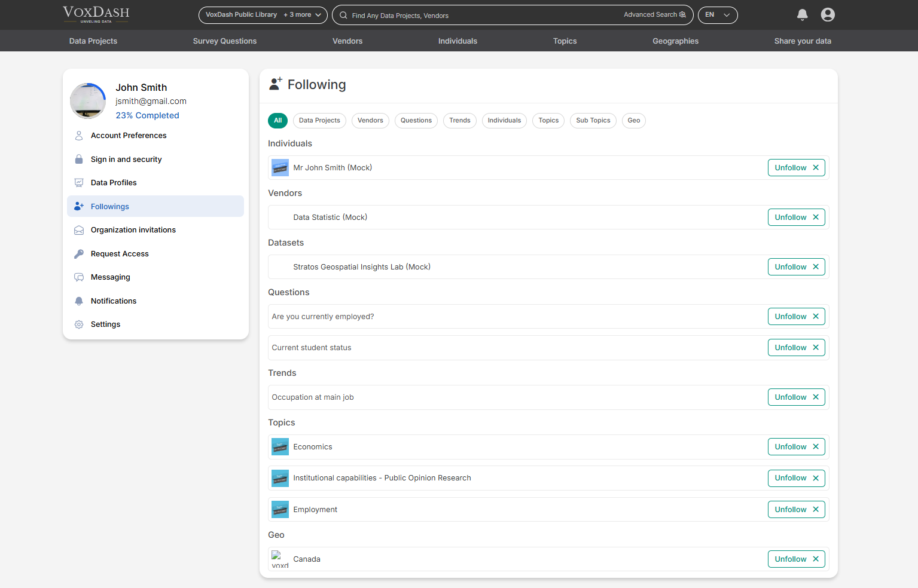This screenshot has width=918, height=588.
Task: Filter followings by Data Projects
Action: [319, 121]
